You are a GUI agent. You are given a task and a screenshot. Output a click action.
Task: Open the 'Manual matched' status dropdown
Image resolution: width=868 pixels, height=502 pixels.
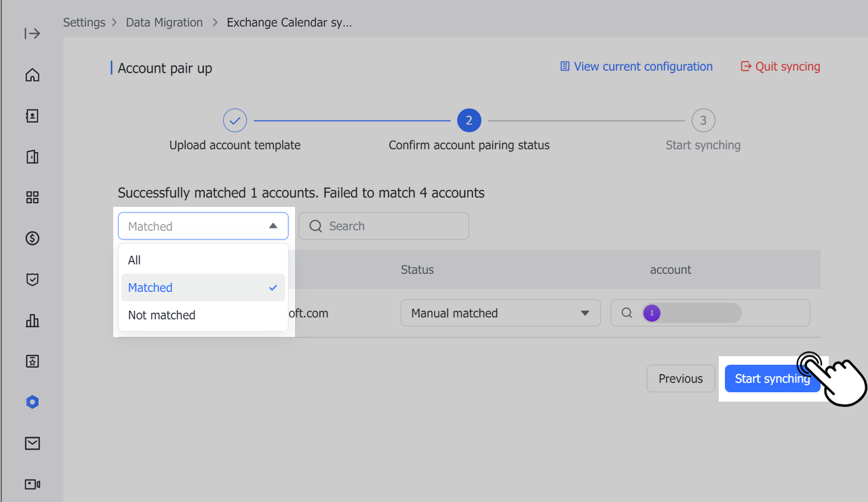coord(500,313)
